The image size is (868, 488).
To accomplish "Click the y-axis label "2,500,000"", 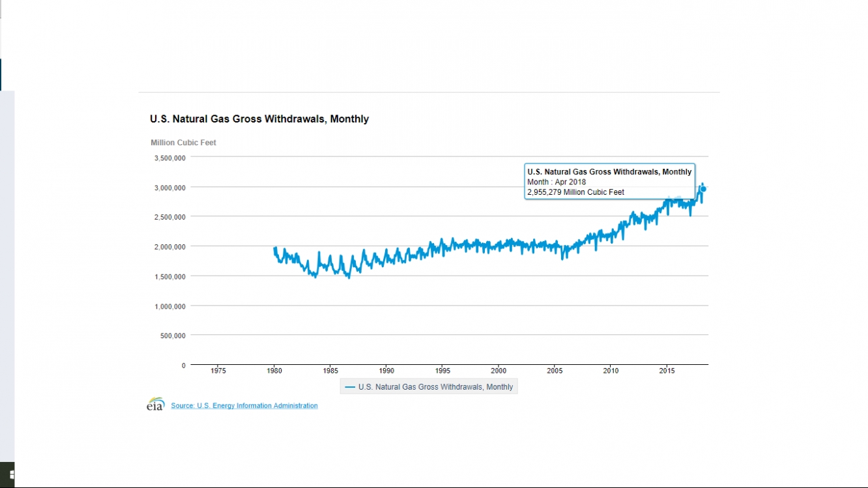I will [170, 217].
